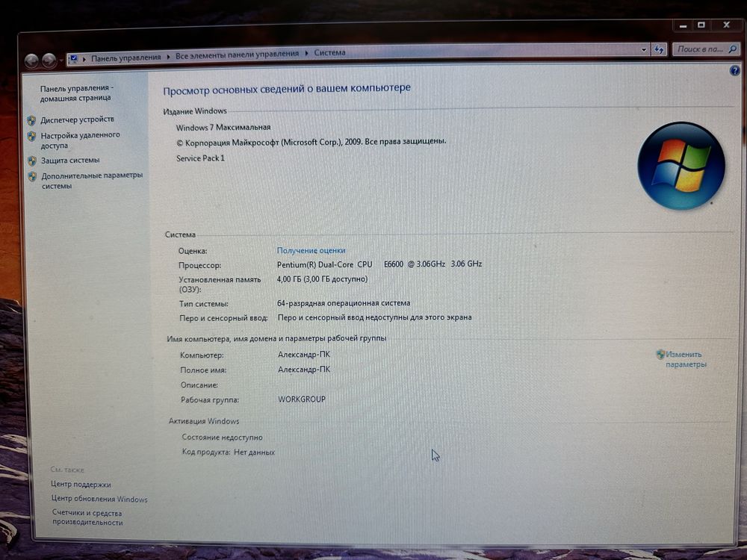Click shield icon next to "Изменить параметры"
The width and height of the screenshot is (747, 560).
(660, 354)
